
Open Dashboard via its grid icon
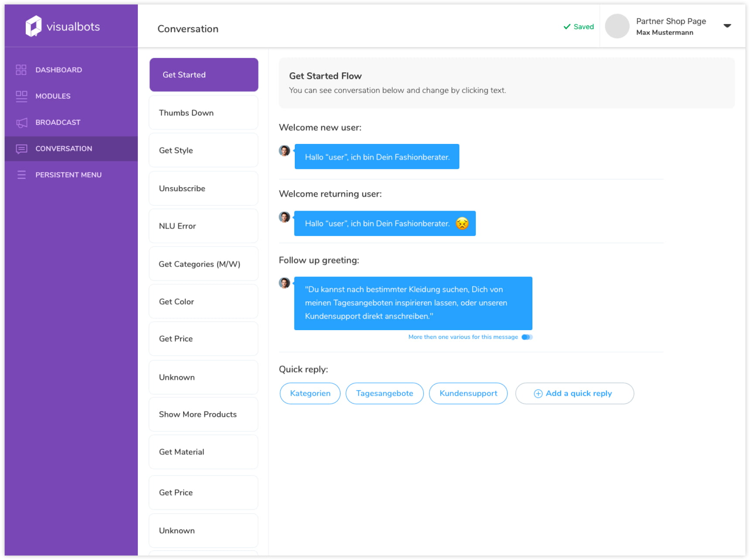(x=21, y=70)
